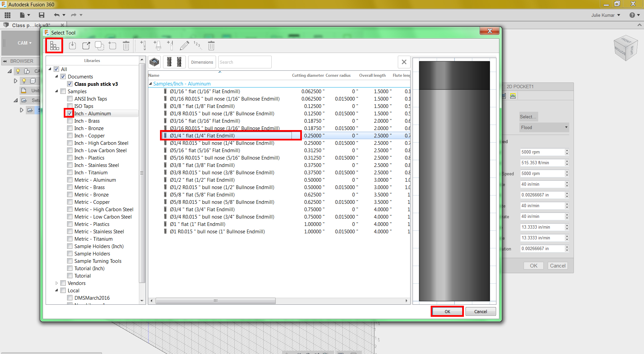The width and height of the screenshot is (644, 354).
Task: Add a new turning tool
Action: coord(170,46)
